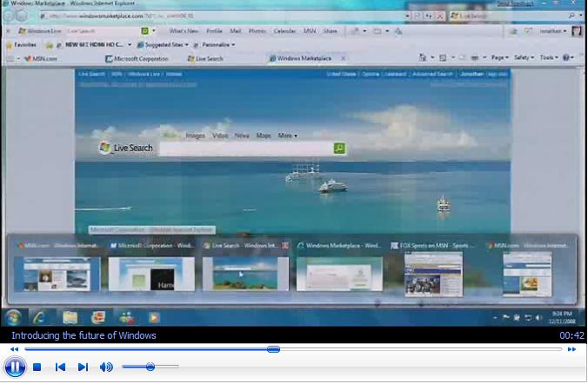Open Photos on Windows Live toolbar
The height and width of the screenshot is (384, 588).
click(x=257, y=31)
